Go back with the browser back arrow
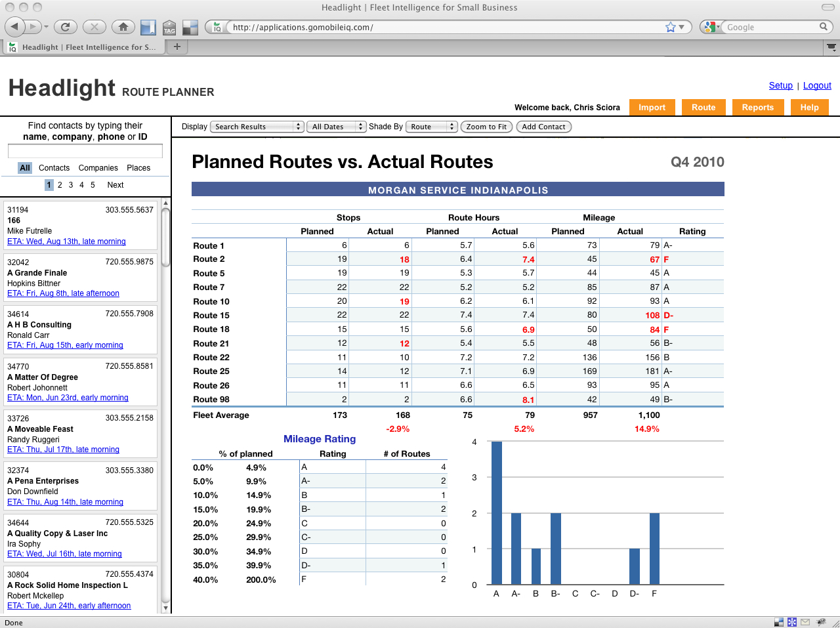Image resolution: width=840 pixels, height=628 pixels. 14,27
